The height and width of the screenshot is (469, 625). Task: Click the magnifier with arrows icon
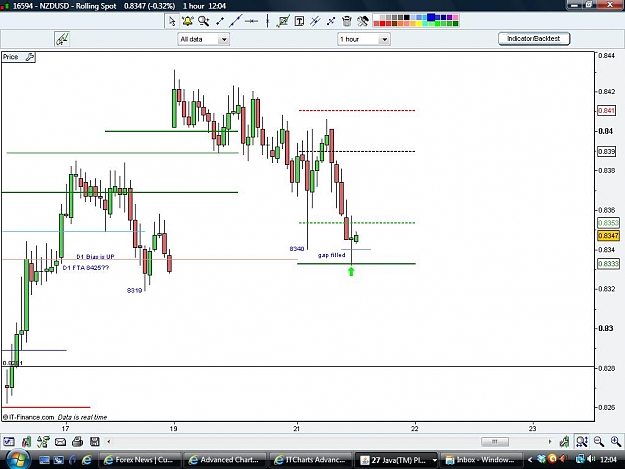point(582,442)
